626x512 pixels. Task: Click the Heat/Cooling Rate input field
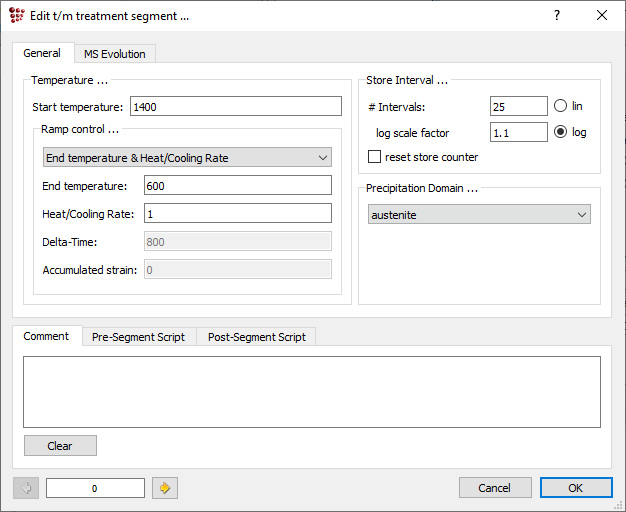click(x=237, y=213)
